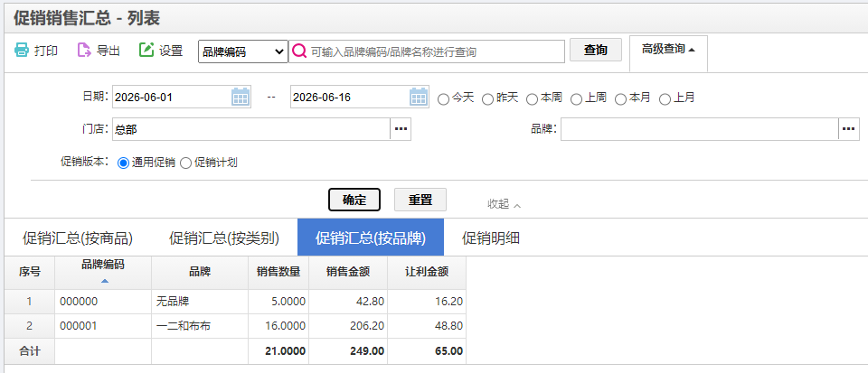Open calendar for end date 2026-06-16
868x373 pixels.
[x=419, y=98]
